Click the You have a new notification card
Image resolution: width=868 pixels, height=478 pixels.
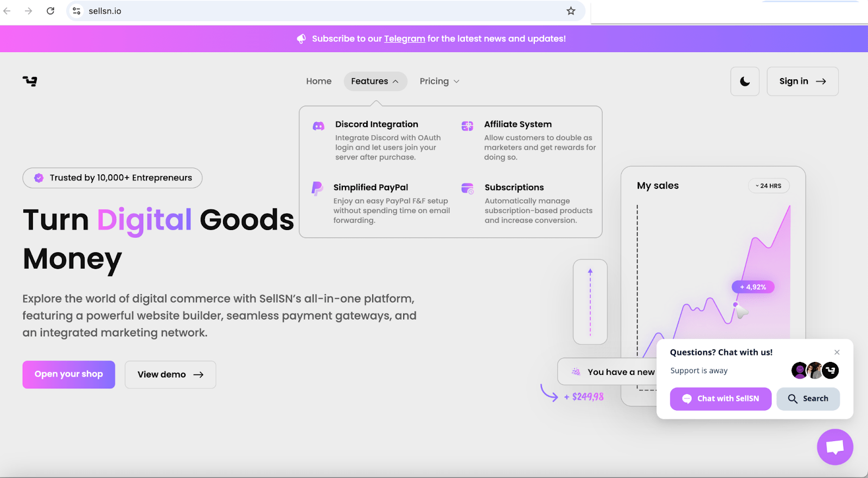(x=607, y=372)
